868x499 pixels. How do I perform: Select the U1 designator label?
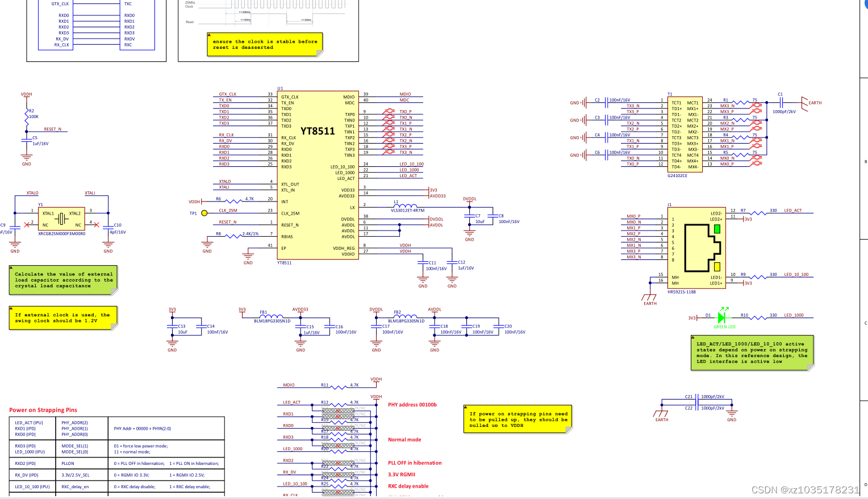click(280, 89)
